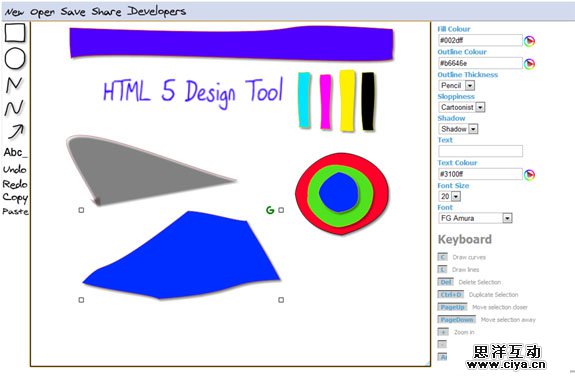Viewport: 575px width, 380px height.
Task: Click the 'Draw curves' shortcut text
Action: pos(469,257)
